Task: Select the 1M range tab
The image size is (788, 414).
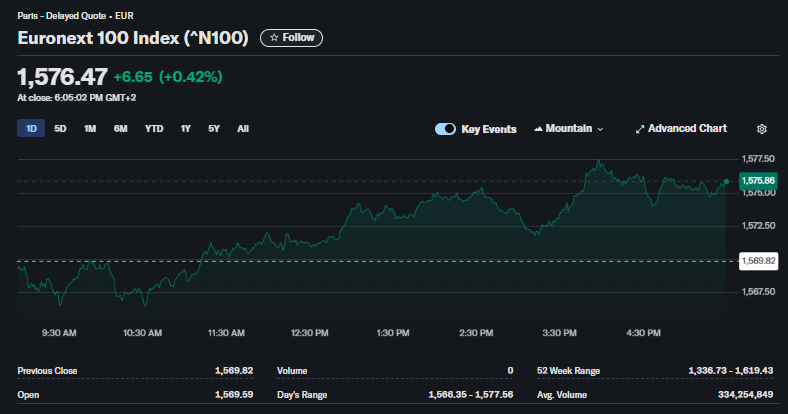Action: [90, 129]
